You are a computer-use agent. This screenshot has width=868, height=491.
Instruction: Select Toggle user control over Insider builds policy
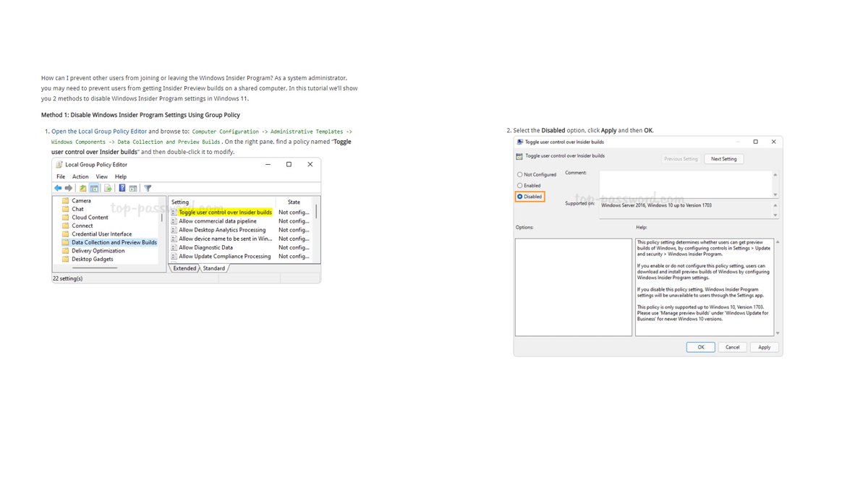[225, 213]
